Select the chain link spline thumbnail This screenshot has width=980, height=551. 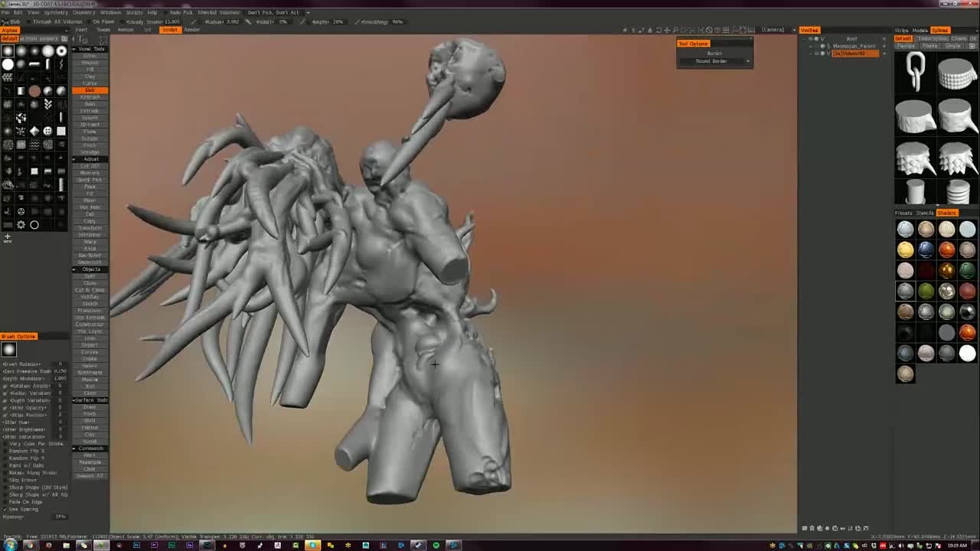click(x=915, y=73)
